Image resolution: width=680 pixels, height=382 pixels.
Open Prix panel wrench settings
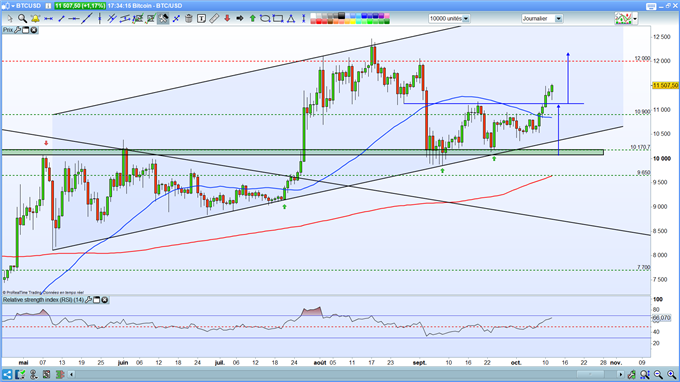pyautogui.click(x=17, y=30)
